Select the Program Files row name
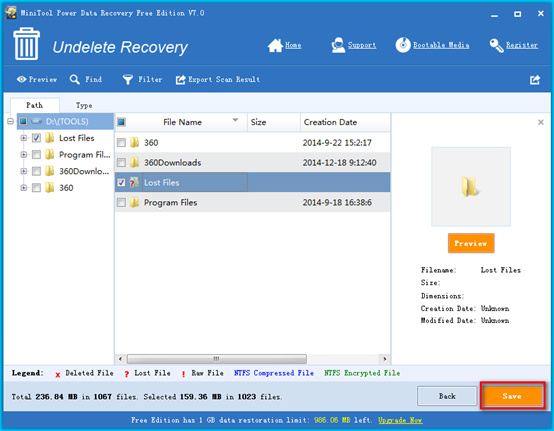 [170, 202]
